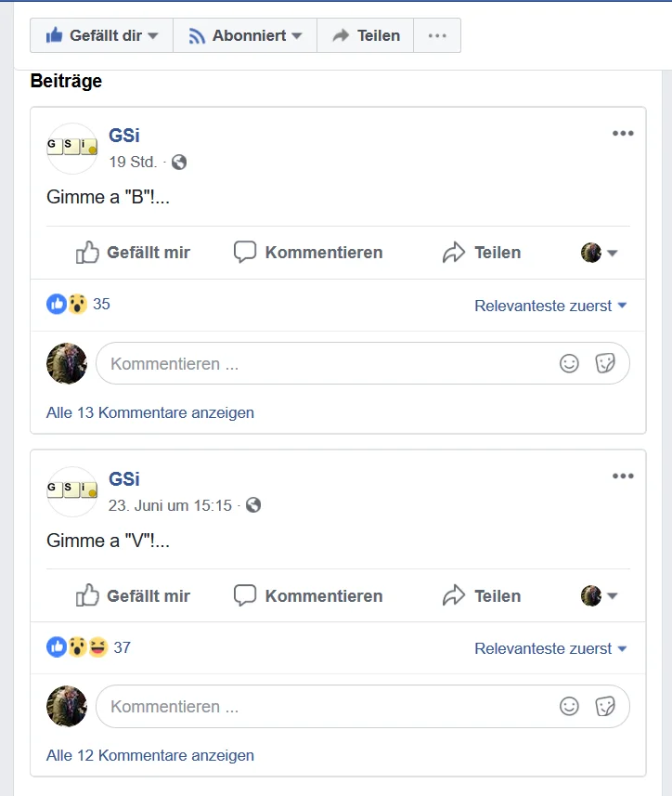Open three-dot options on the "Gimme a V" post
This screenshot has width=672, height=796.
coord(623,477)
